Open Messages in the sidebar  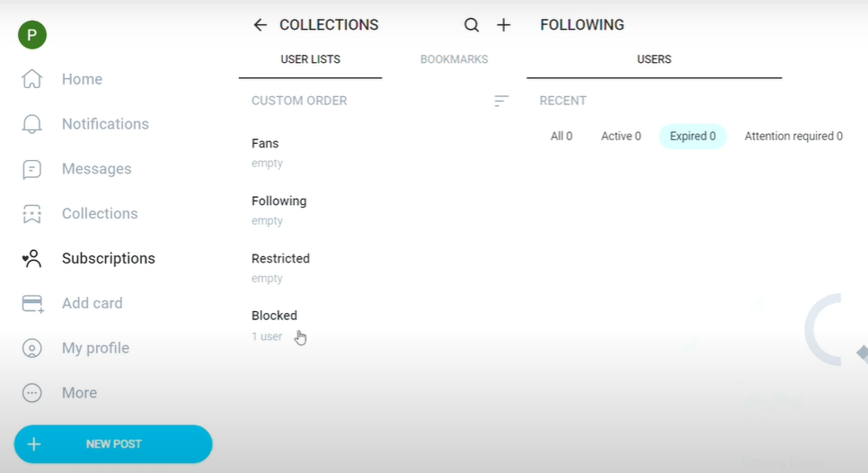(96, 169)
